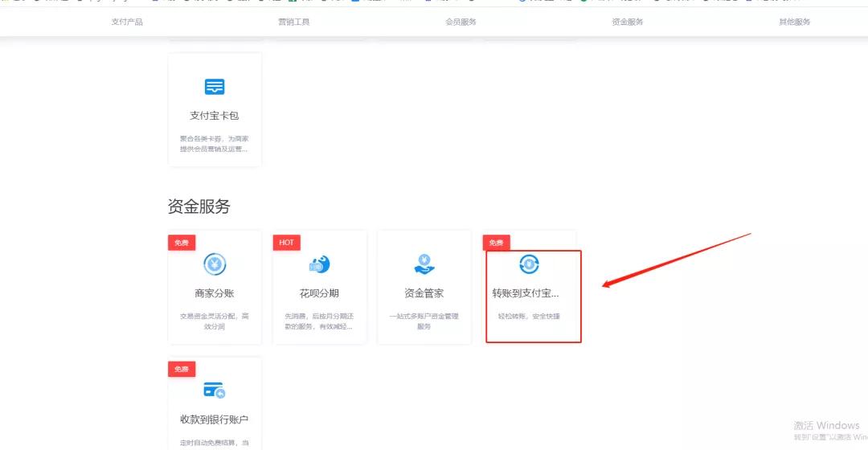This screenshot has width=868, height=450.
Task: Open the 收款到银行账户 product title
Action: (215, 419)
